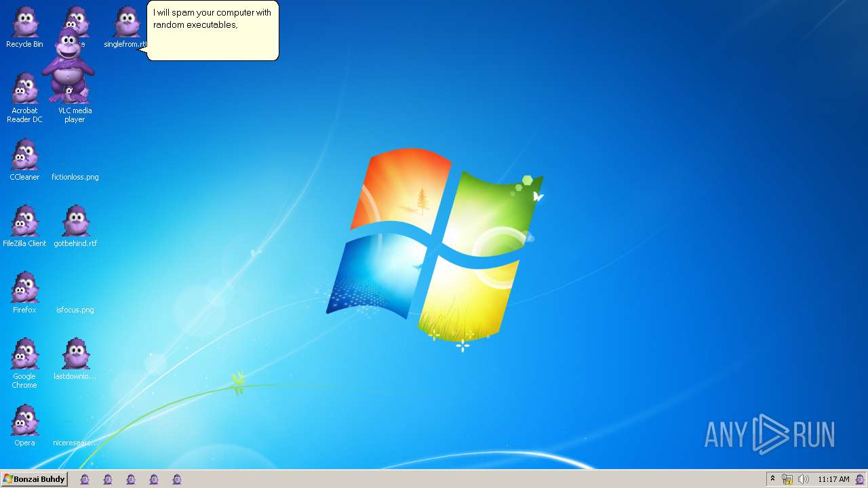Show hidden system tray icons

click(772, 479)
